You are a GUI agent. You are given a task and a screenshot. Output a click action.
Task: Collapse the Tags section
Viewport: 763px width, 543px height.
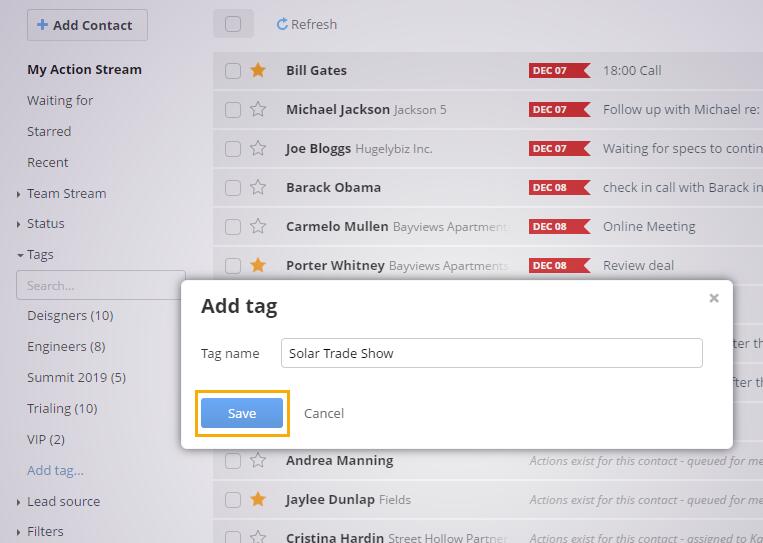click(x=20, y=255)
